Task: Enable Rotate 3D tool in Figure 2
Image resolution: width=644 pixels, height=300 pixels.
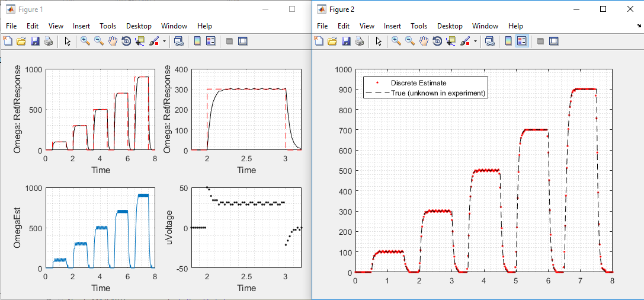Action: (437, 41)
